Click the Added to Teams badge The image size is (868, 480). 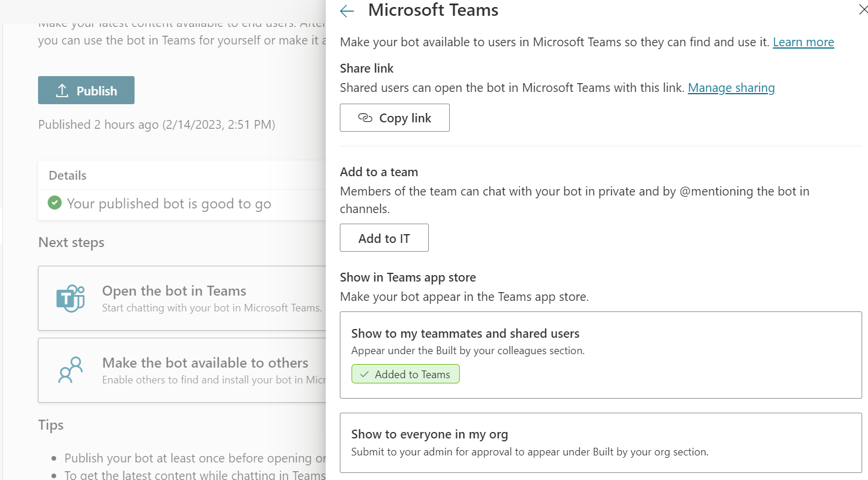[x=405, y=374]
